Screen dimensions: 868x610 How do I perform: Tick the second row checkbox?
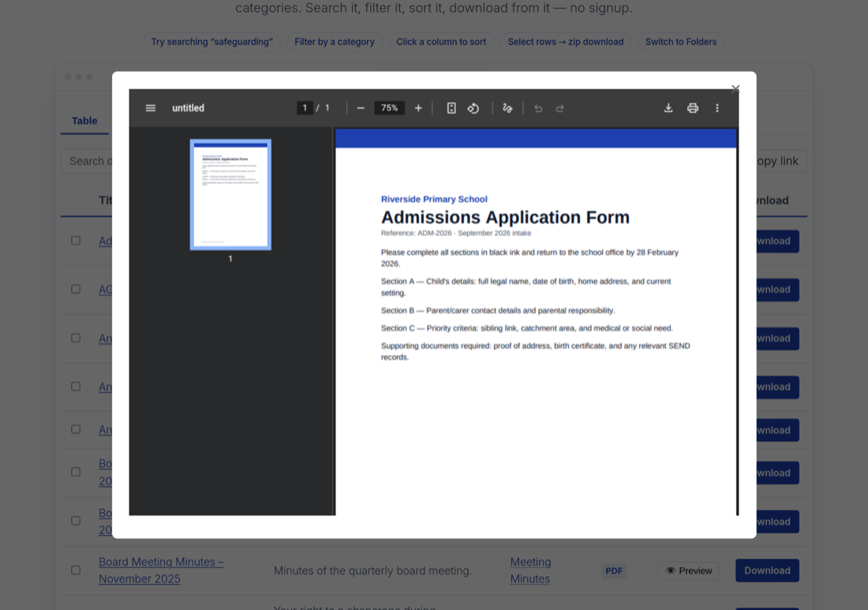76,290
